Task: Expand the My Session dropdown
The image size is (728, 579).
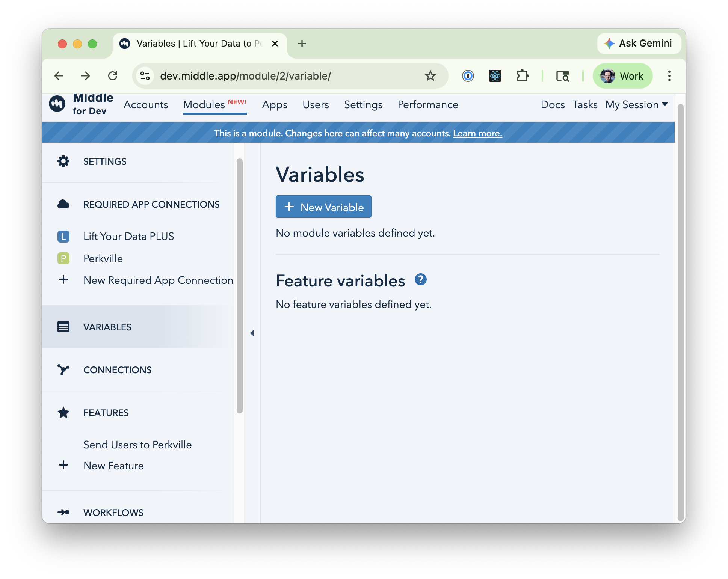Action: (x=636, y=105)
